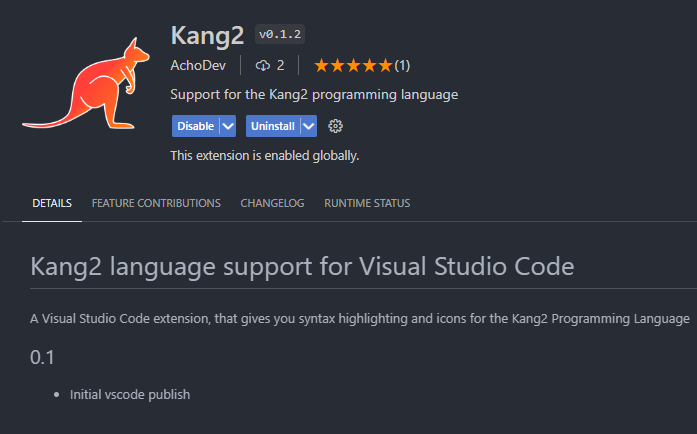The width and height of the screenshot is (697, 434).
Task: Click the download count number 2
Action: click(x=280, y=66)
